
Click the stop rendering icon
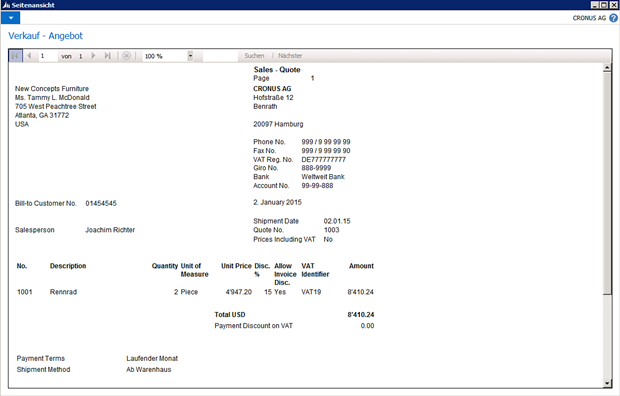[x=127, y=56]
